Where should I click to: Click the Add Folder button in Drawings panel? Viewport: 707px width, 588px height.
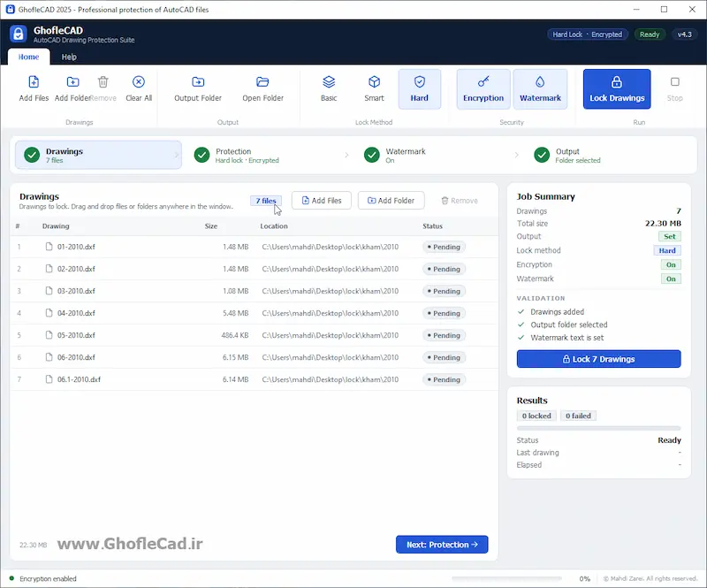pyautogui.click(x=391, y=201)
